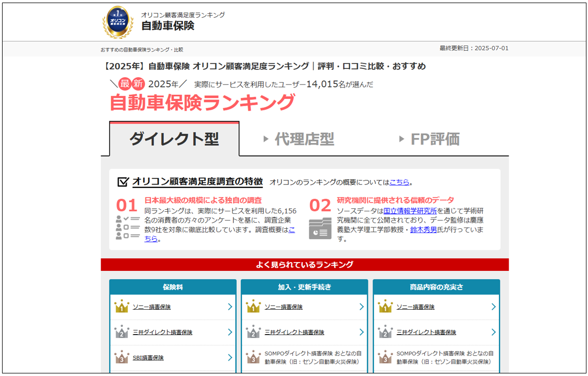The width and height of the screenshot is (588, 376).
Task: Expand chevron for ソニー損害保険 in 商品内容の充実さ
Action: tap(494, 307)
